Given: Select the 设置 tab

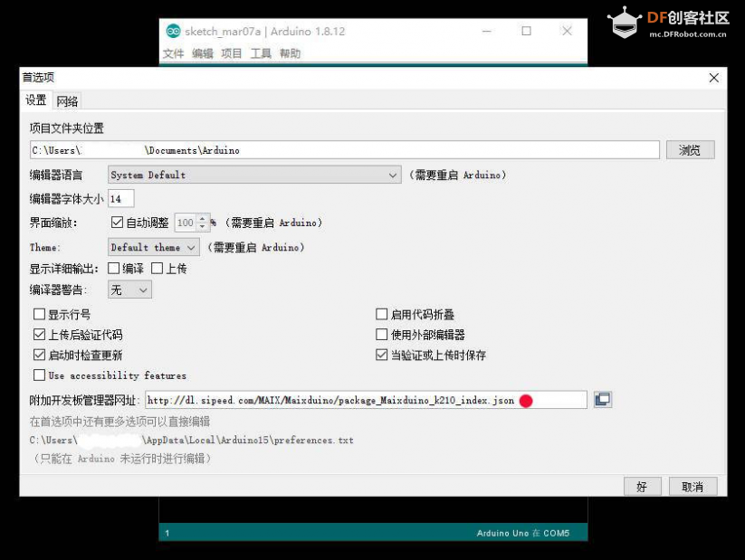Looking at the screenshot, I should pos(36,100).
